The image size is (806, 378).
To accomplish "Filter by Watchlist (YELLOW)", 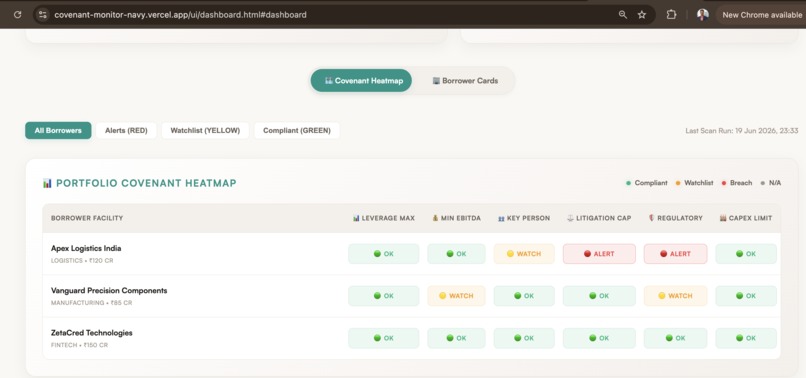I will [x=205, y=131].
